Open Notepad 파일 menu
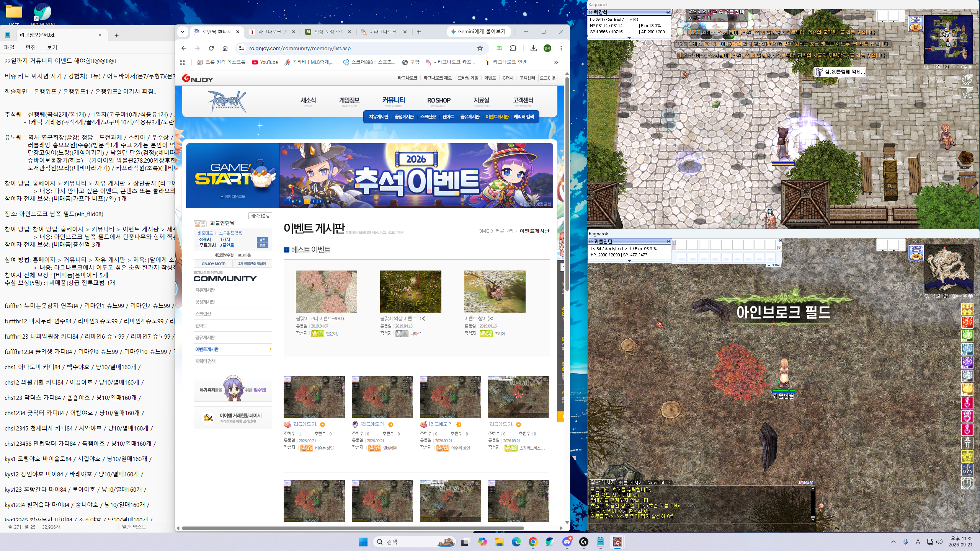Viewport: 980px width, 551px height. click(9, 47)
